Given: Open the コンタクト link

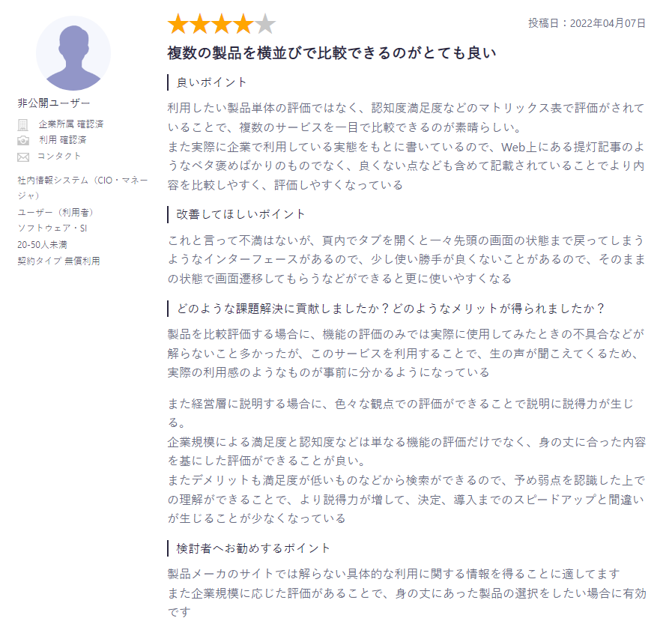Looking at the screenshot, I should (59, 156).
